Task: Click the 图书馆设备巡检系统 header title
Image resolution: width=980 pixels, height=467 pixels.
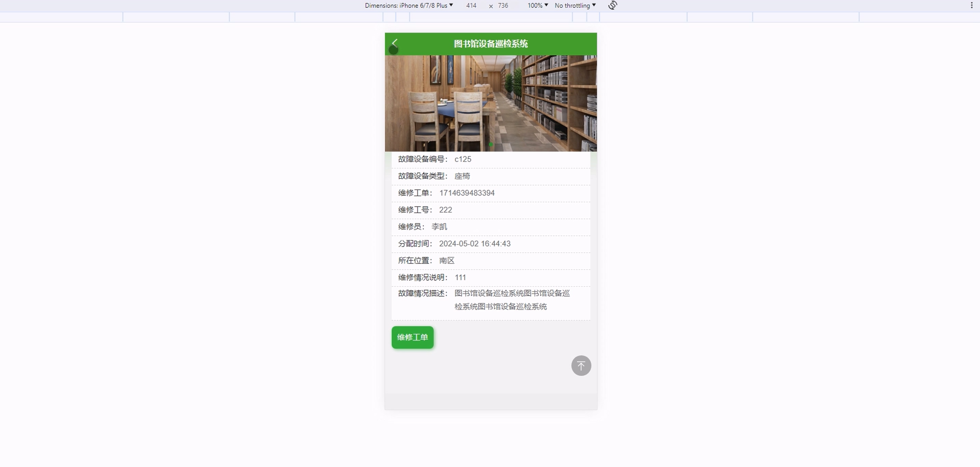Action: (x=491, y=44)
